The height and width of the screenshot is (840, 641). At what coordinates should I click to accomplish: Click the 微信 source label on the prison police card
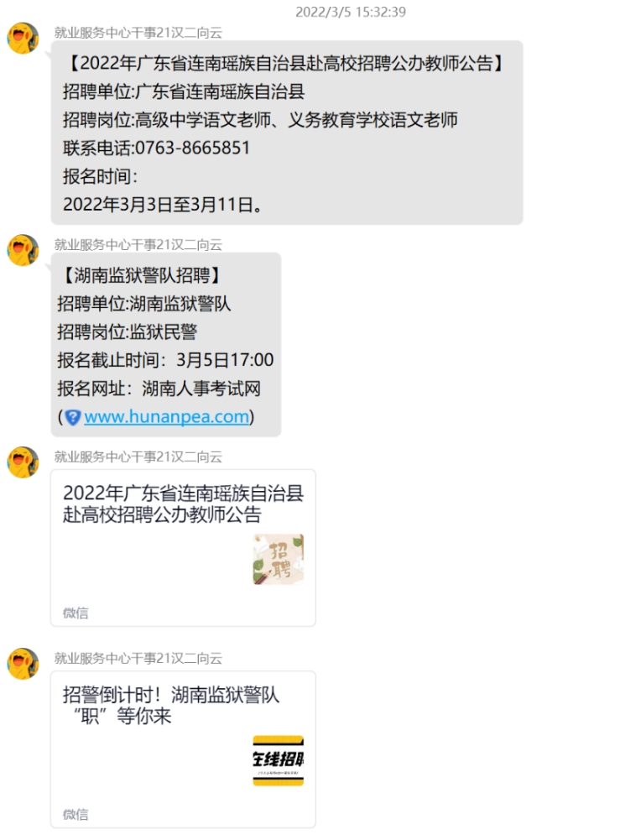[76, 814]
